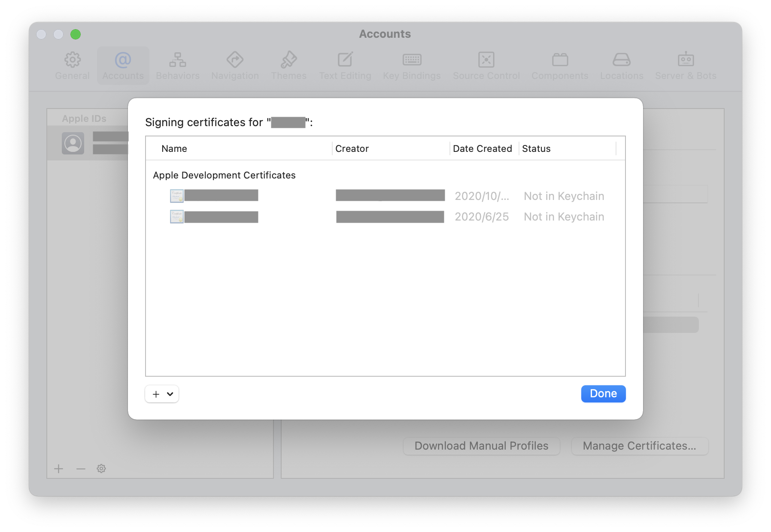Viewport: 771px width, 532px height.
Task: Select the Accounts preferences tab
Action: [123, 66]
